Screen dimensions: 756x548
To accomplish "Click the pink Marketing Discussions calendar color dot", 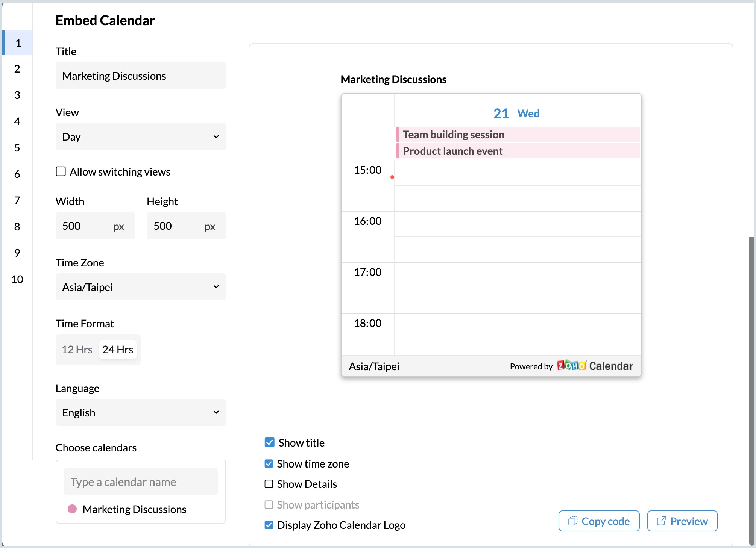I will pos(72,509).
